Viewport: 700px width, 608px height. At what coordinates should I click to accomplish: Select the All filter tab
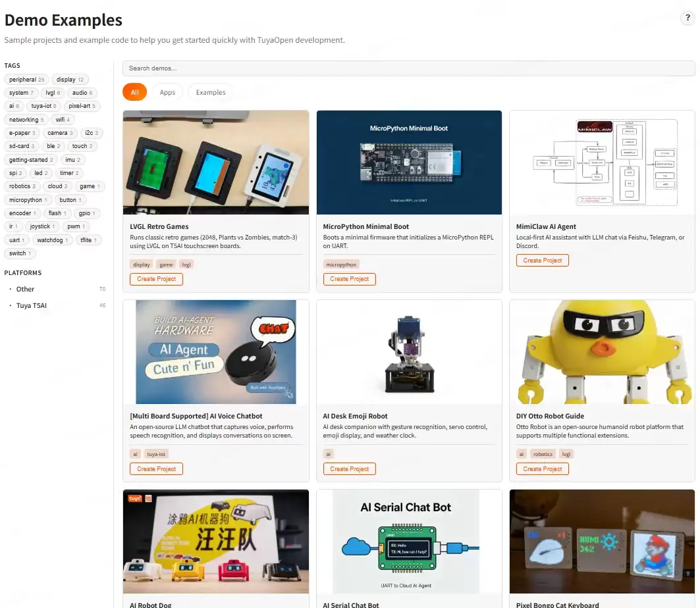point(134,92)
